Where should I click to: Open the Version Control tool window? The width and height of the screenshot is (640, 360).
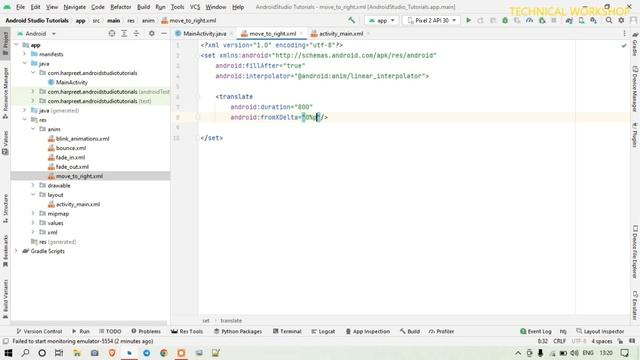point(39,331)
